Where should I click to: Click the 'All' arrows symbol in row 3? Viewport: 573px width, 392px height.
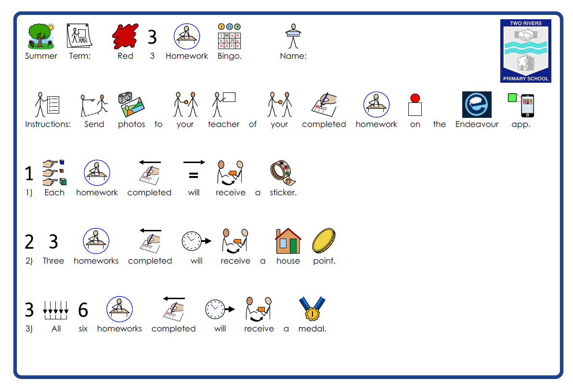(55, 310)
